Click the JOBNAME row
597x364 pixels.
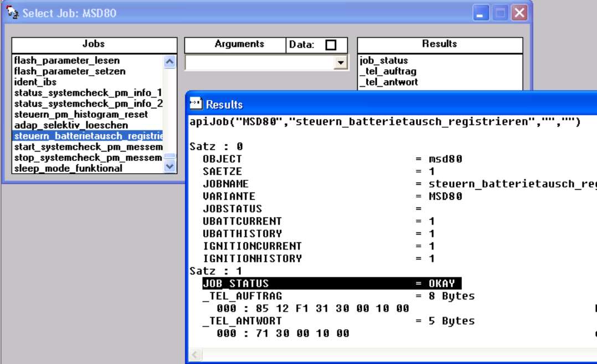pos(399,184)
